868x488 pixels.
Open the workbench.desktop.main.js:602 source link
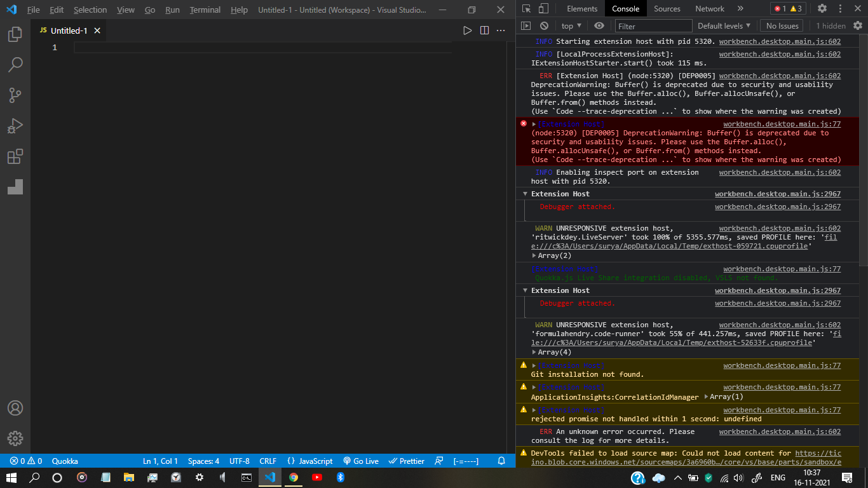click(779, 41)
